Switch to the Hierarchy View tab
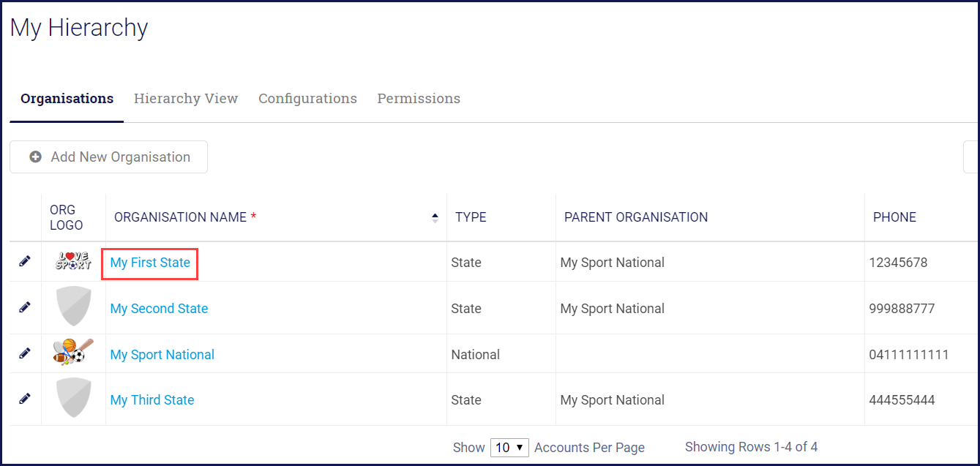Viewport: 980px width, 466px height. tap(186, 99)
